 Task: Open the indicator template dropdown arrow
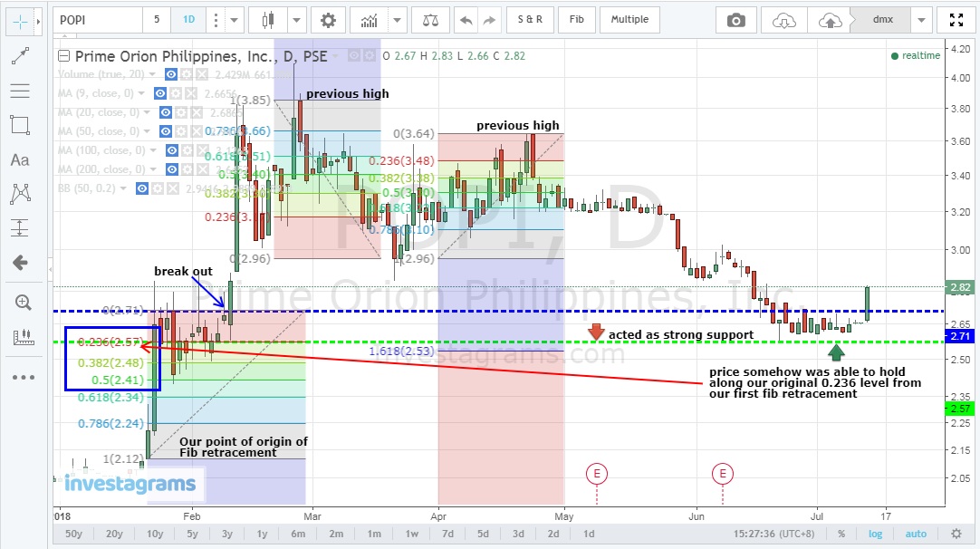[398, 19]
